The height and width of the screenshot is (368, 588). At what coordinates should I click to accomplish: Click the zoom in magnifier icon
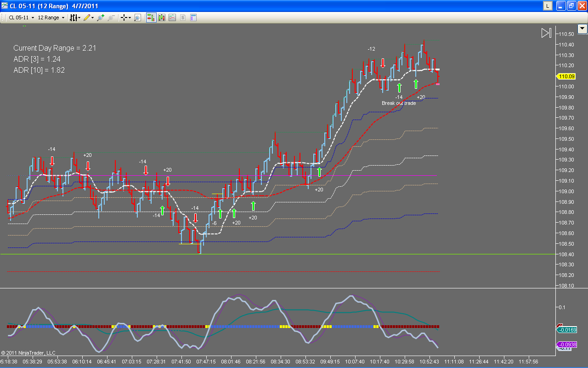click(100, 17)
